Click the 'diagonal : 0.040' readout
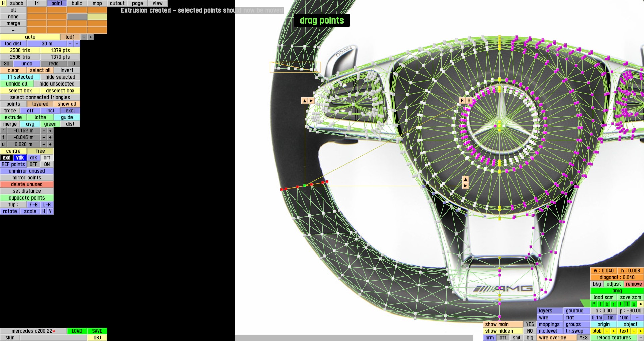This screenshot has width=644, height=341. (x=617, y=277)
